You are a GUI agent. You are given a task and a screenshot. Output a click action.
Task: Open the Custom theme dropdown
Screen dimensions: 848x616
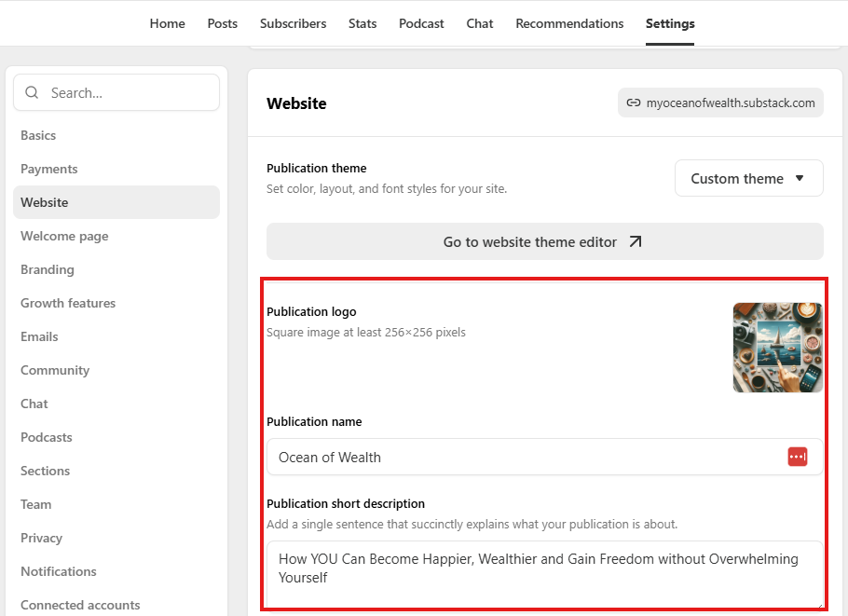pyautogui.click(x=749, y=178)
